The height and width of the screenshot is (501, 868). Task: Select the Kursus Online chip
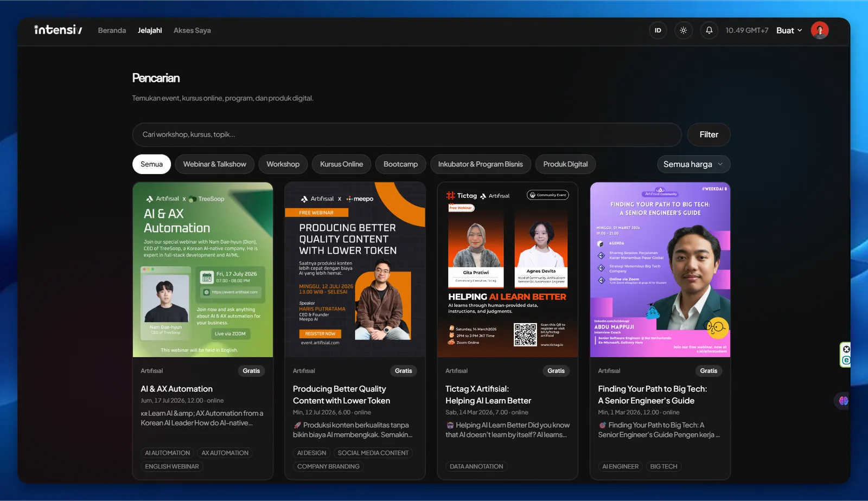click(x=341, y=164)
